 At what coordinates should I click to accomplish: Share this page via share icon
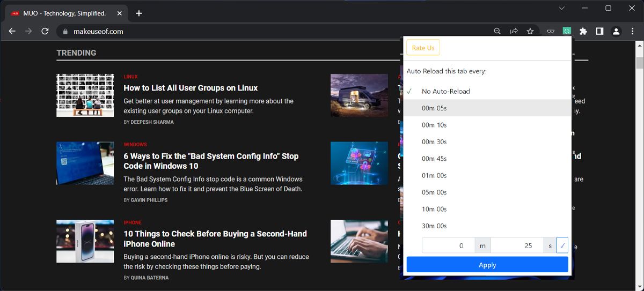pos(514,31)
